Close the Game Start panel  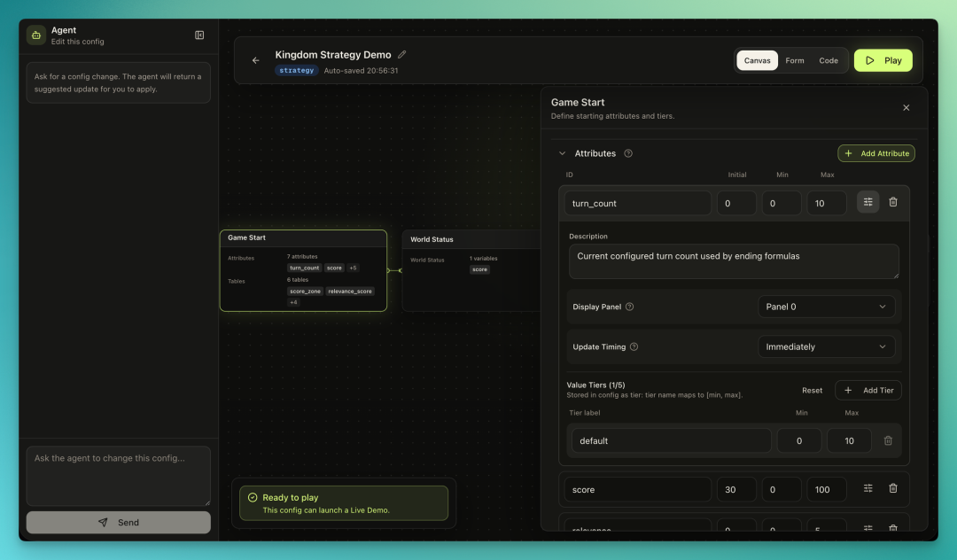pyautogui.click(x=906, y=108)
